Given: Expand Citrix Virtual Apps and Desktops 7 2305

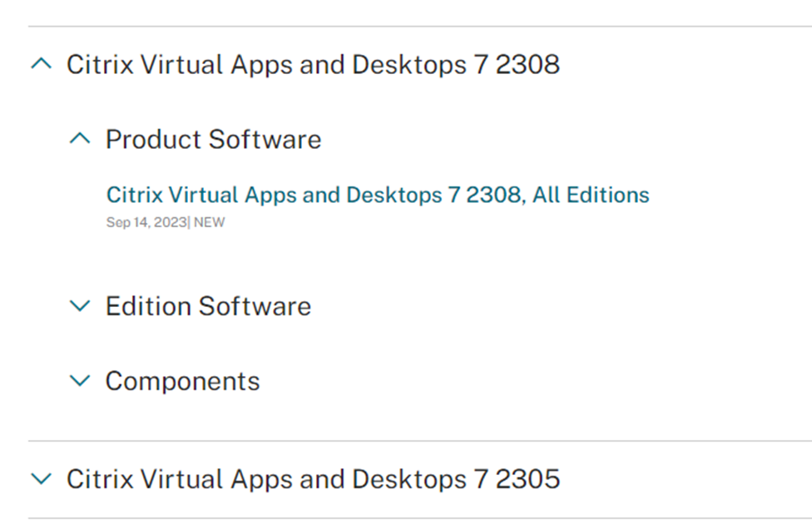Looking at the screenshot, I should point(295,478).
